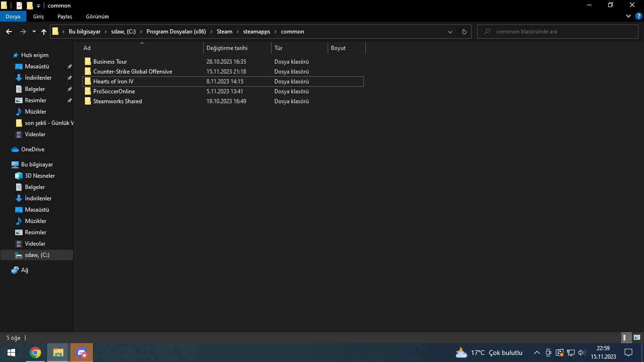This screenshot has height=362, width=644.
Task: Click the date 8.11.2023 14:15
Action: (x=225, y=82)
